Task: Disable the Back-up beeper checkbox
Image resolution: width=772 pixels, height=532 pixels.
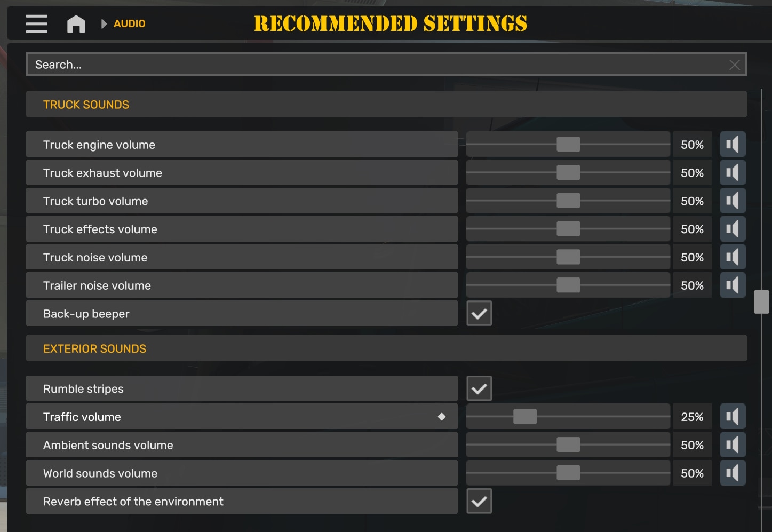Action: [479, 314]
